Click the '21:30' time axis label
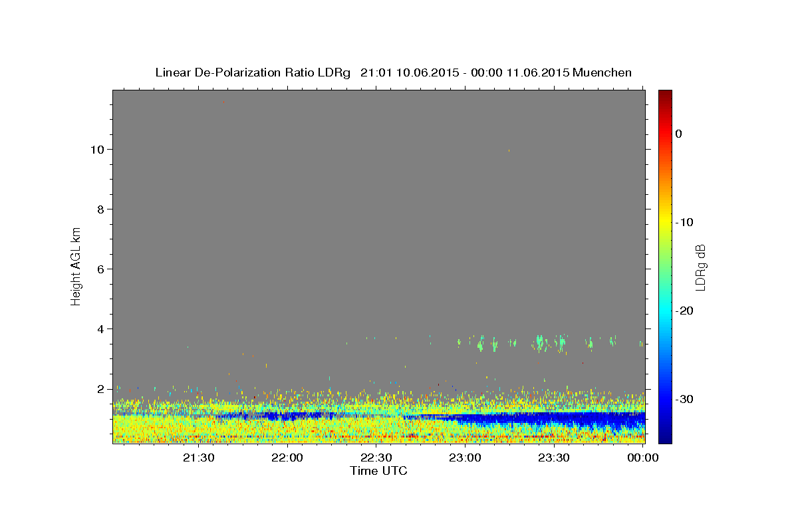798x532 pixels. click(198, 458)
